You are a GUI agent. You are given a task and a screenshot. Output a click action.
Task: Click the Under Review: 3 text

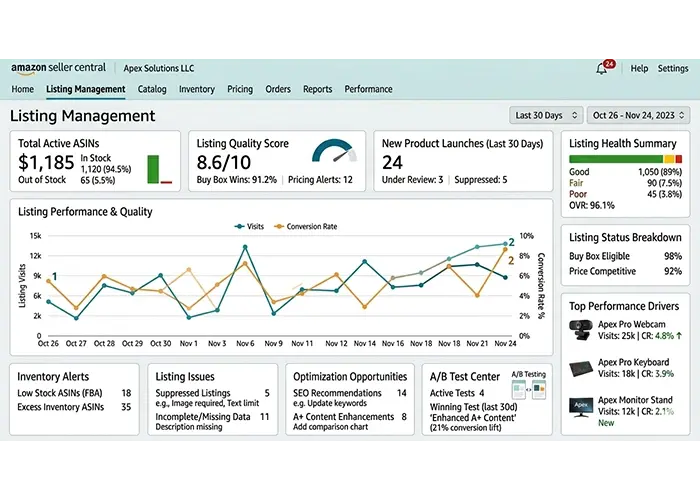pyautogui.click(x=412, y=179)
